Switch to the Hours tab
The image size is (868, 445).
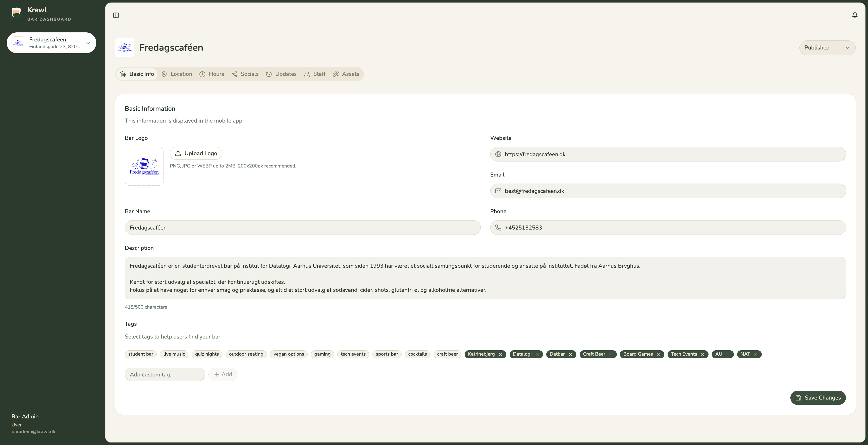tap(212, 74)
